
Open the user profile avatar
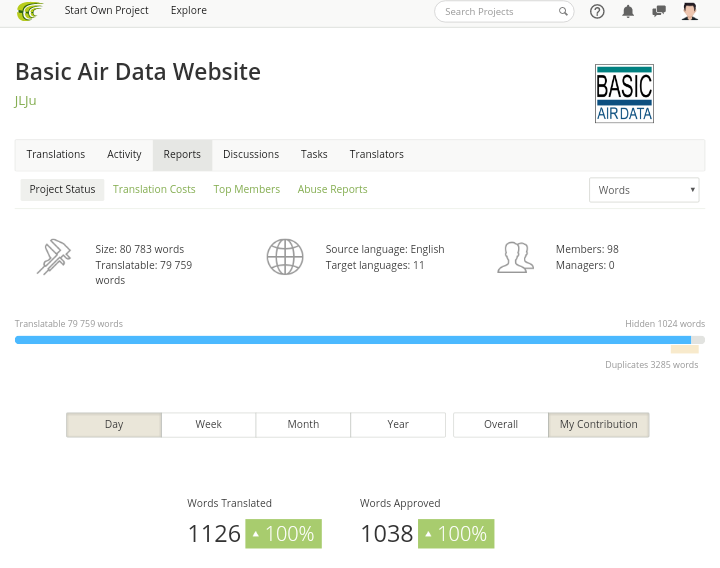click(x=690, y=11)
